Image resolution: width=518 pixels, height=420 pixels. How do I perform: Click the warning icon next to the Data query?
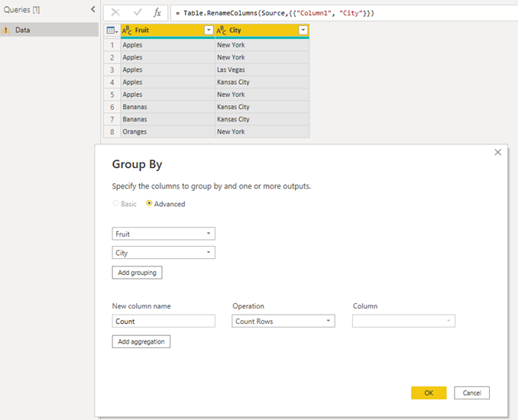click(6, 30)
